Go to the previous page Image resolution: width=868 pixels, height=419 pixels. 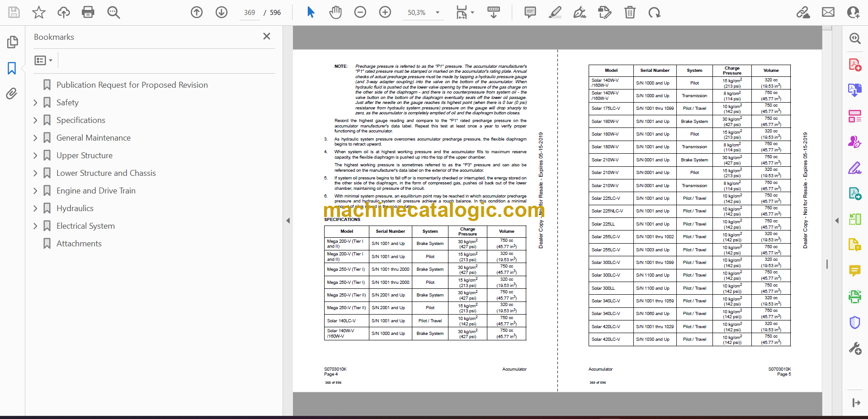[x=197, y=12]
